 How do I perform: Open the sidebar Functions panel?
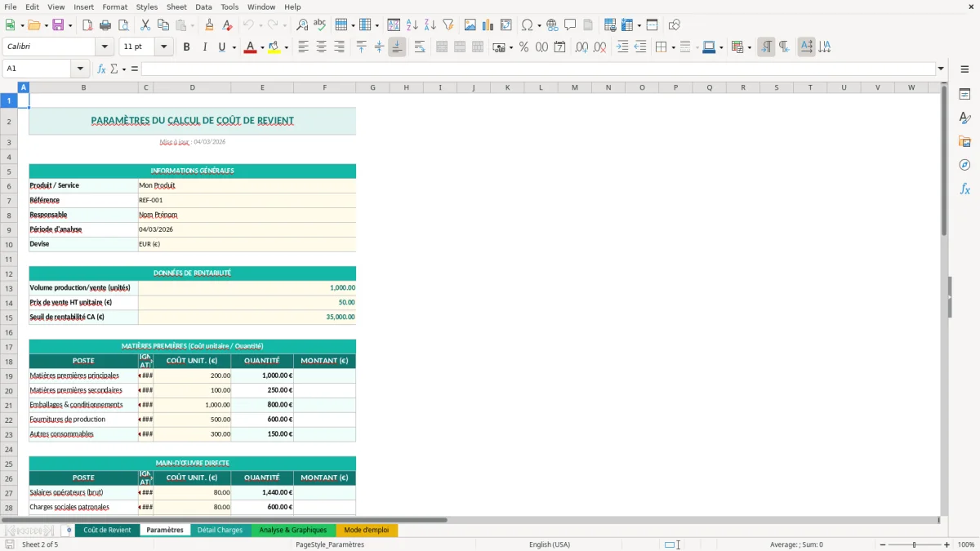[x=964, y=189]
